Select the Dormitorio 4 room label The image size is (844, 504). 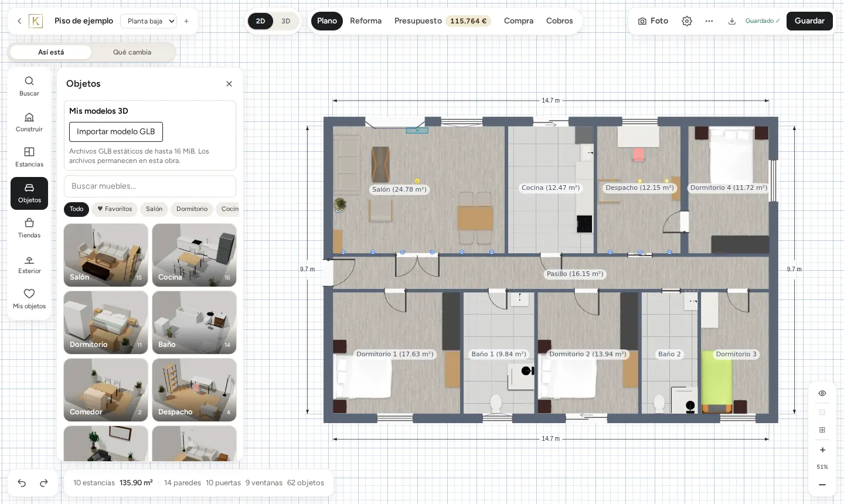point(729,188)
